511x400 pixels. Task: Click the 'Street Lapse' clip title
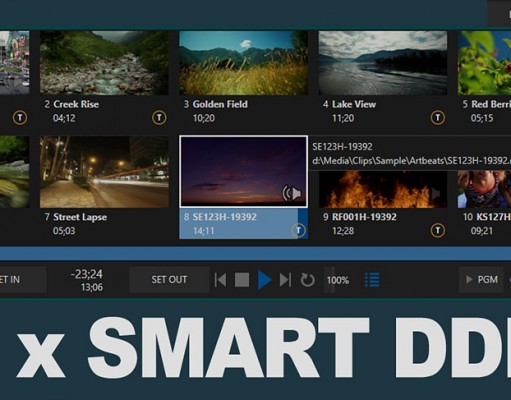[x=80, y=217]
